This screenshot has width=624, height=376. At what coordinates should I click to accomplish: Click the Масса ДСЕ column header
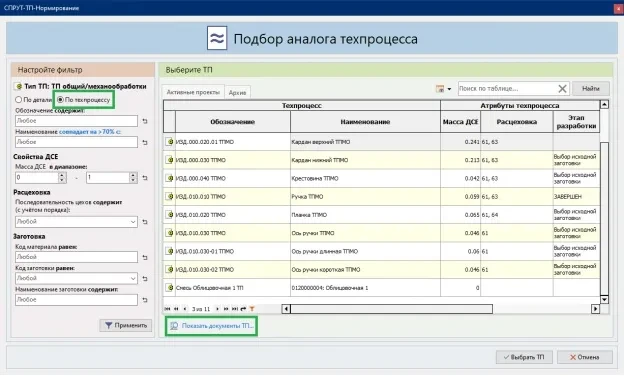pos(460,122)
